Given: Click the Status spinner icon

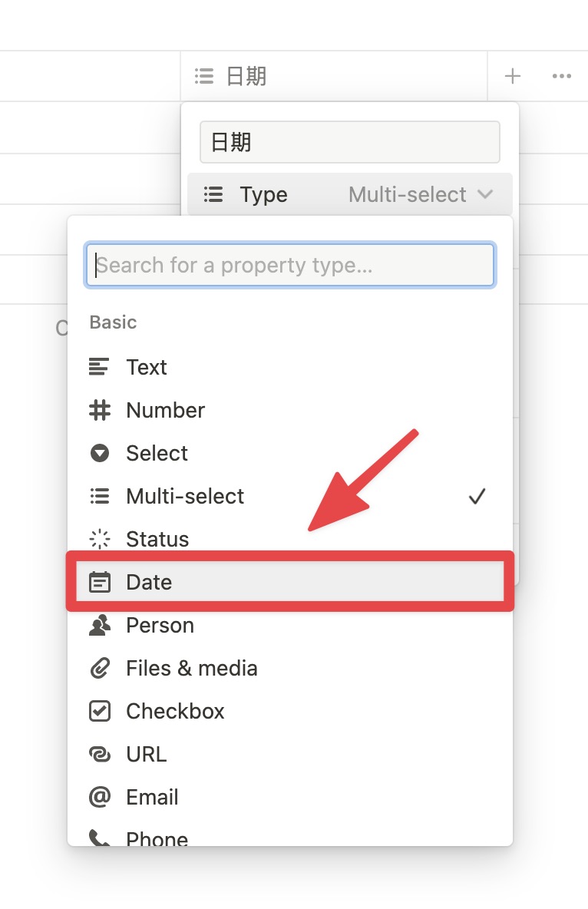Looking at the screenshot, I should 99,539.
